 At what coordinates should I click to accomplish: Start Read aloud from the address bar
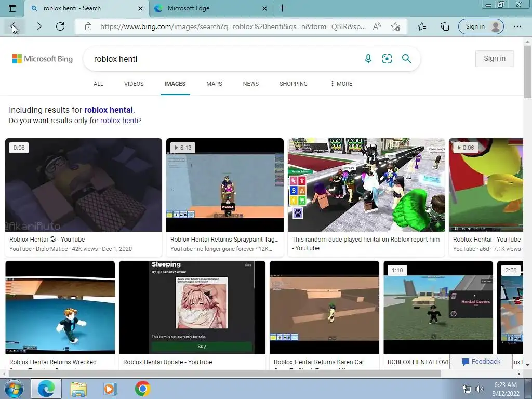click(x=377, y=26)
